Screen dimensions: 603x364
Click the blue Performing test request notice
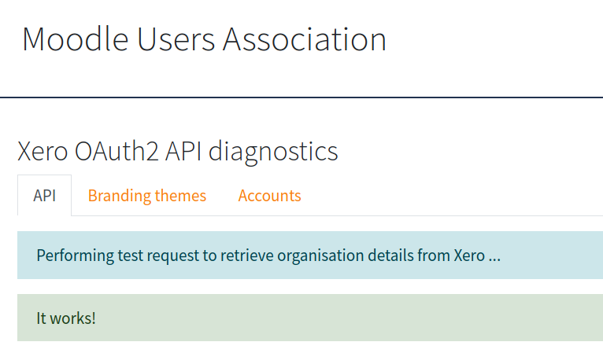pos(310,256)
